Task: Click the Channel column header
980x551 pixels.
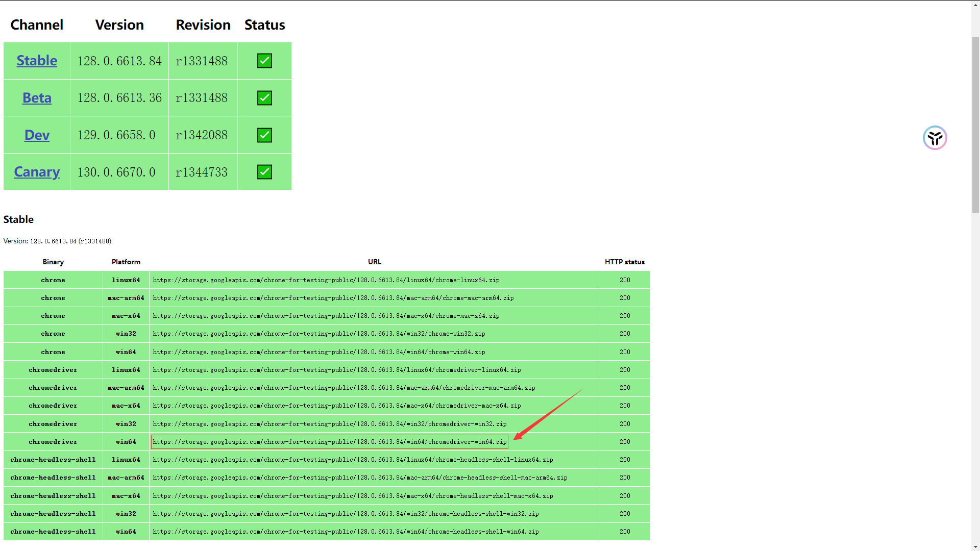Action: (37, 24)
